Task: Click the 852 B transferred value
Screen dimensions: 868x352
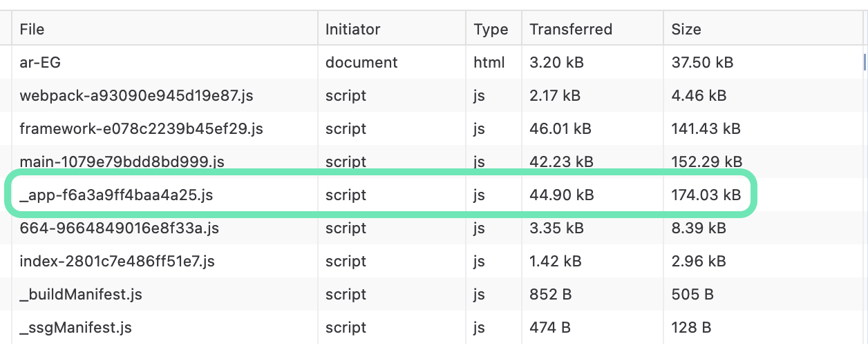Action: [550, 294]
